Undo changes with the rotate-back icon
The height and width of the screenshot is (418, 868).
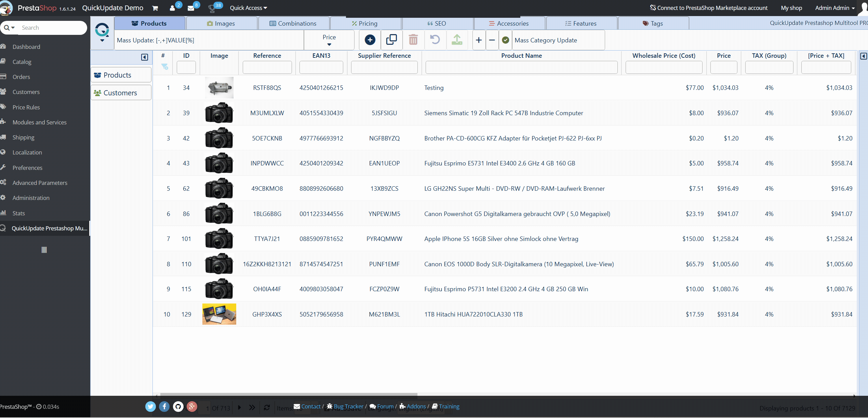435,40
